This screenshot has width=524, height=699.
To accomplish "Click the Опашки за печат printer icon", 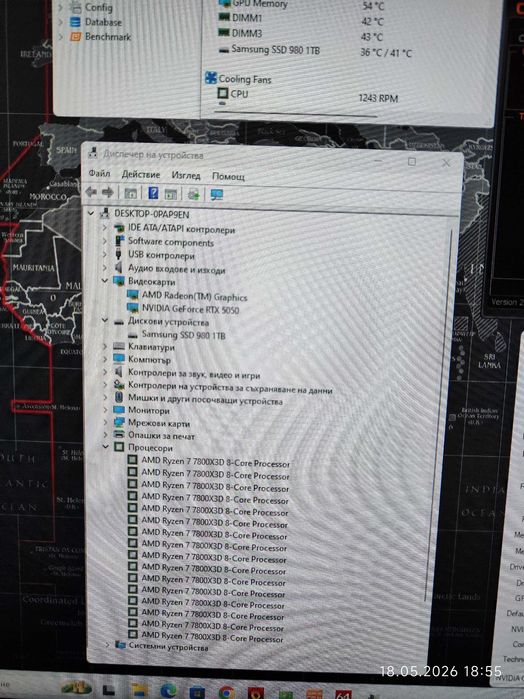I will pos(119,434).
